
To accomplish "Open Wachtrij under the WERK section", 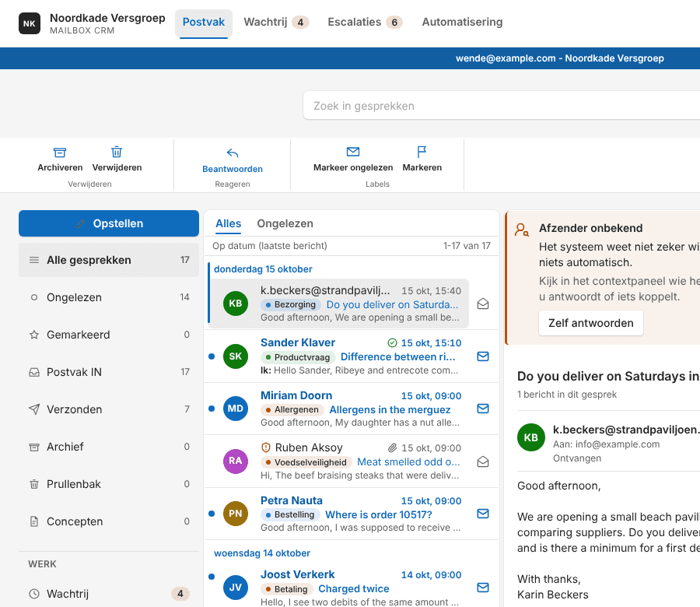I will coord(109,594).
